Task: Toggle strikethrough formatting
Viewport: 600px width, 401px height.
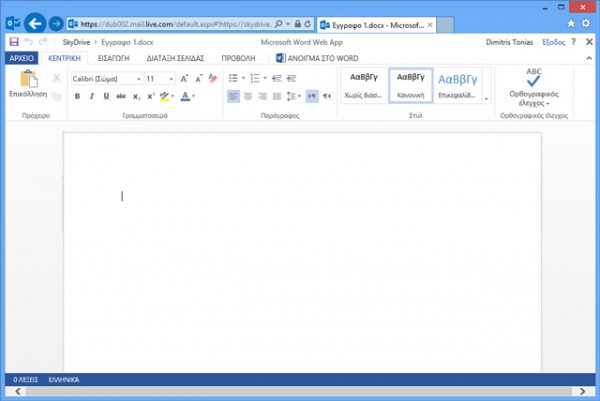Action: [121, 96]
